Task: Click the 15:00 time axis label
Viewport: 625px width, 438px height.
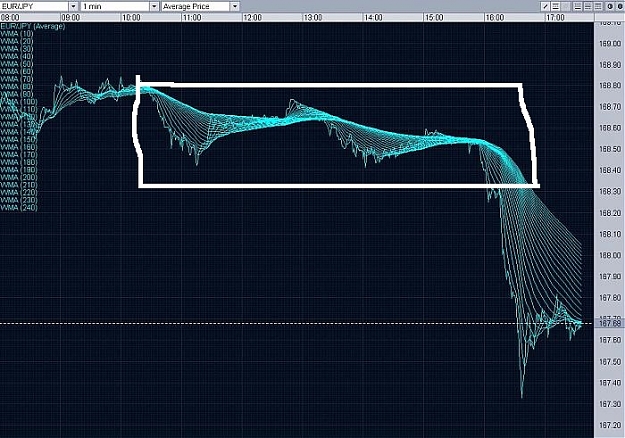Action: click(x=434, y=18)
